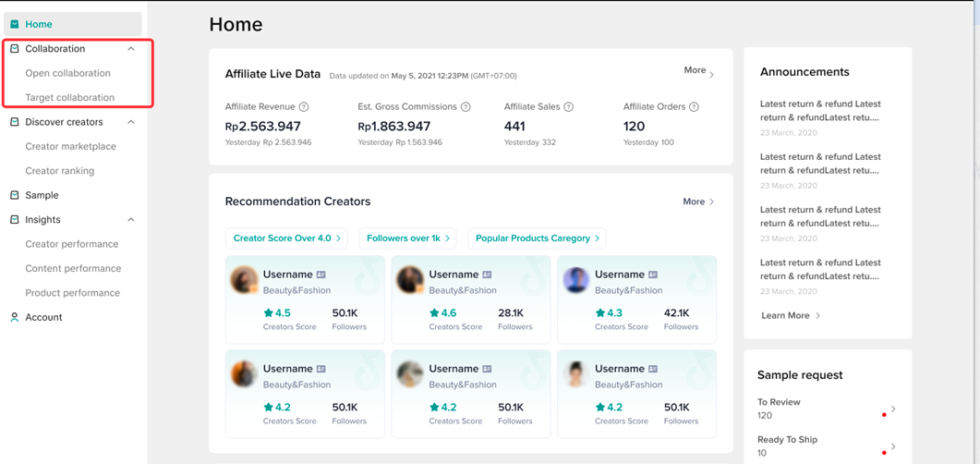The image size is (980, 464).
Task: Click the Affiliate Orders info icon
Action: coord(694,107)
